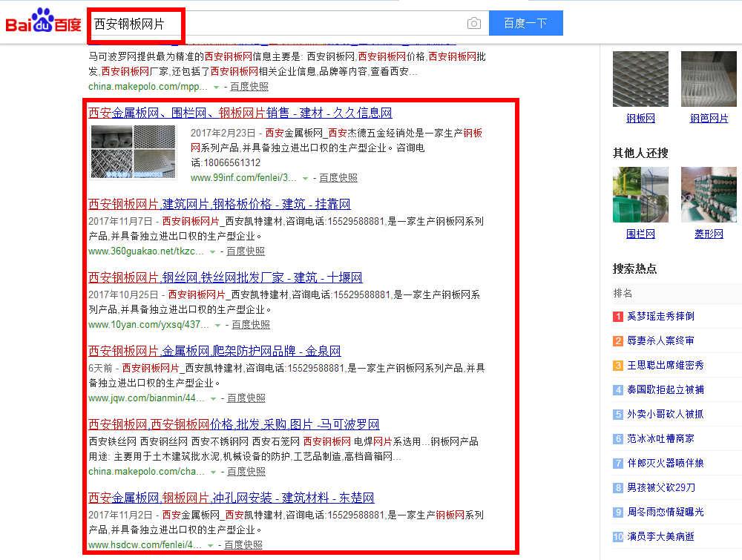Click the 围栏网 thumbnail image
This screenshot has height=560, width=742.
click(x=641, y=194)
